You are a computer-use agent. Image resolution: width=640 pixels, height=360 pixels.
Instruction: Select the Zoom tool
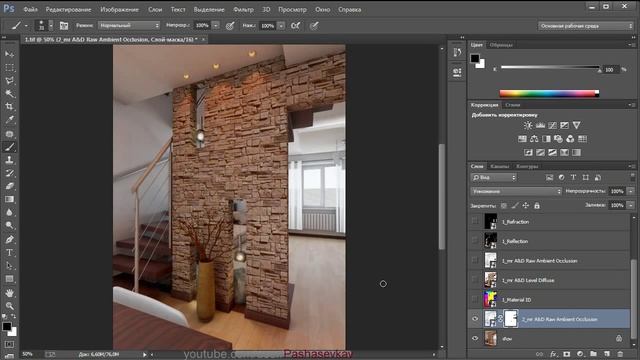click(x=9, y=306)
